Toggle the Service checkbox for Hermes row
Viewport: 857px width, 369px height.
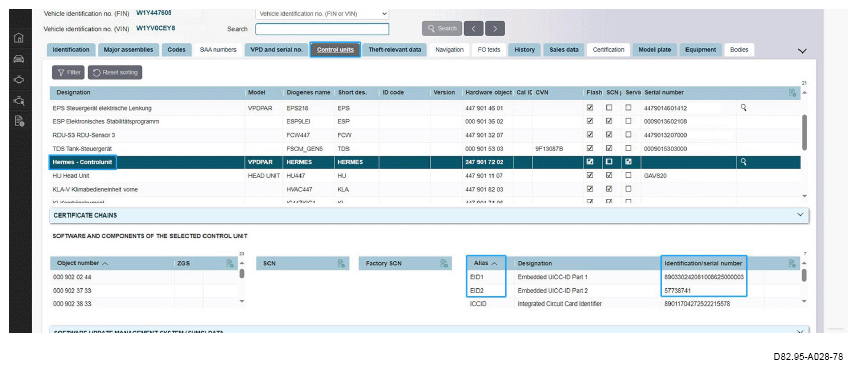(x=628, y=162)
